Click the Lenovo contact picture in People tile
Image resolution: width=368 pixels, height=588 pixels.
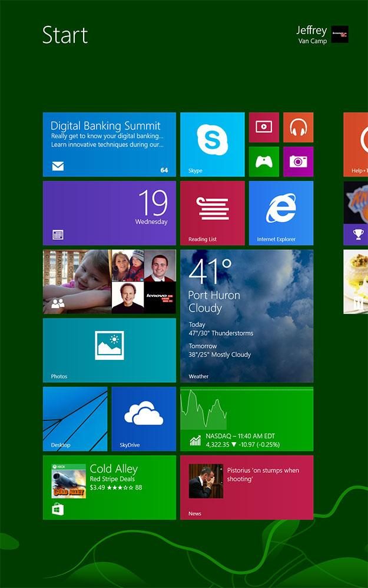pyautogui.click(x=160, y=298)
